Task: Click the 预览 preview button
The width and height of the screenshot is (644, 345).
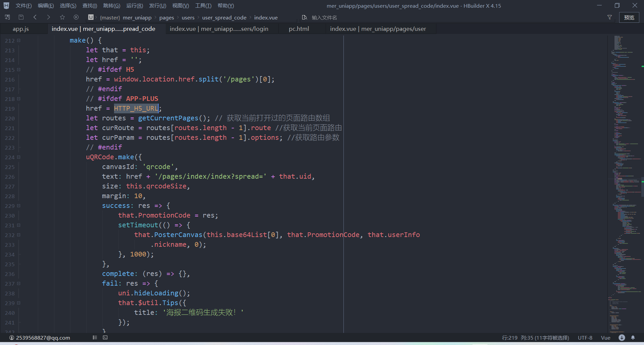Action: click(629, 17)
